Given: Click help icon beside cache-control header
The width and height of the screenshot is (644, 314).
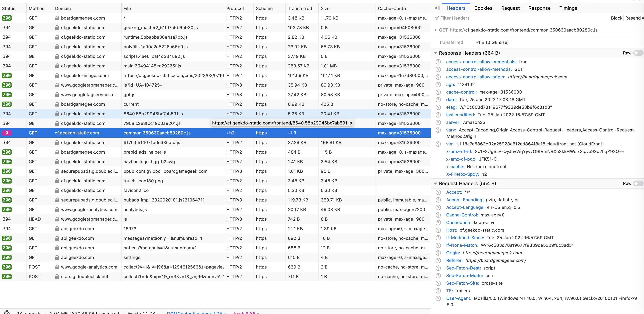Looking at the screenshot, I should point(438,92).
